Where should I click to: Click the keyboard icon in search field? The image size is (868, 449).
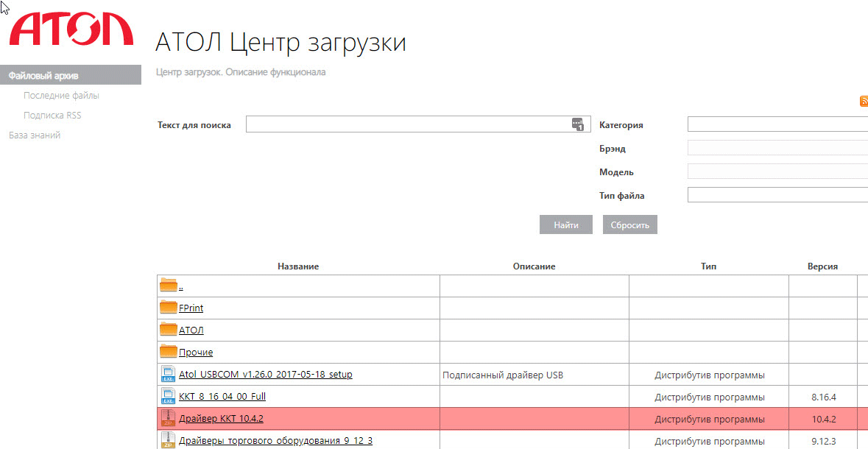(x=577, y=124)
